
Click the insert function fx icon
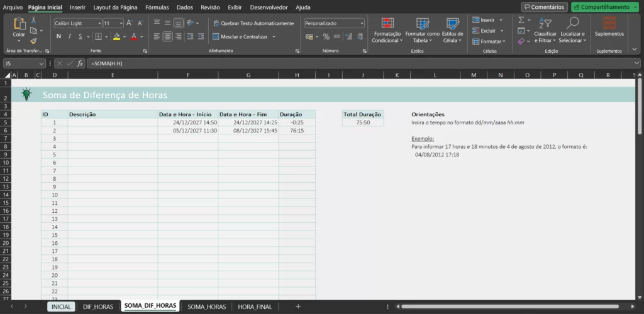coord(80,63)
